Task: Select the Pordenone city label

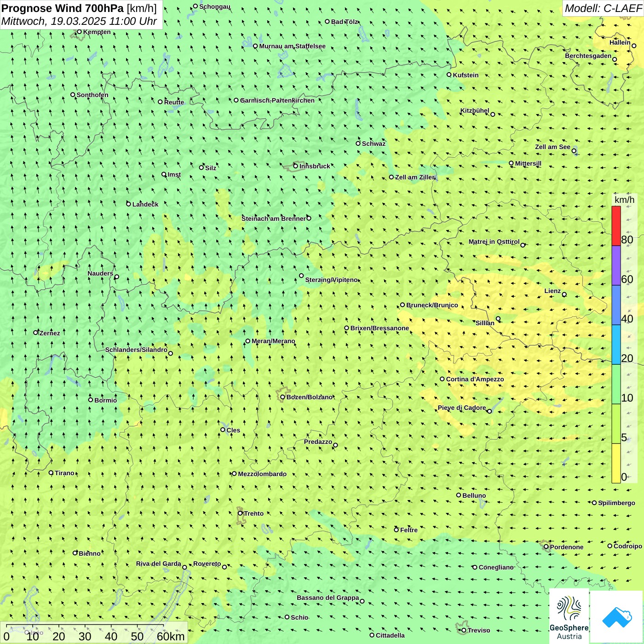Action: click(x=567, y=547)
